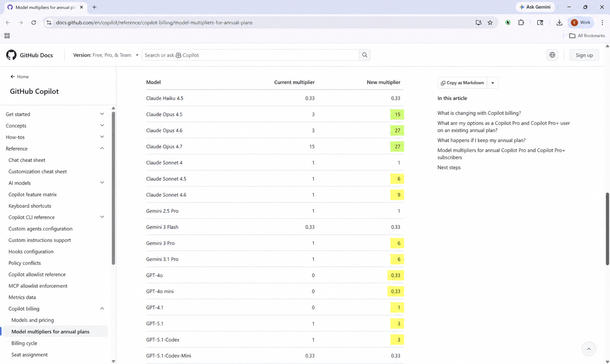Click the Home back arrow link
The height and width of the screenshot is (364, 610).
[x=20, y=77]
